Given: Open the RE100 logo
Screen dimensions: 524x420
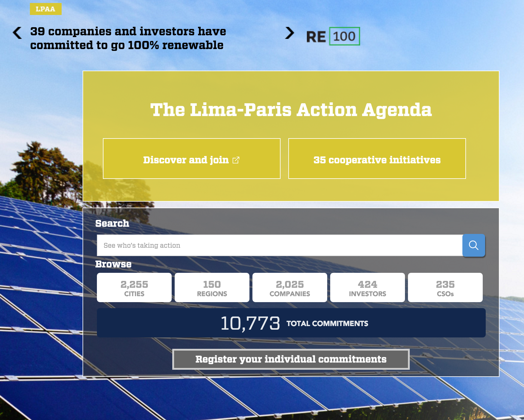Looking at the screenshot, I should (333, 36).
